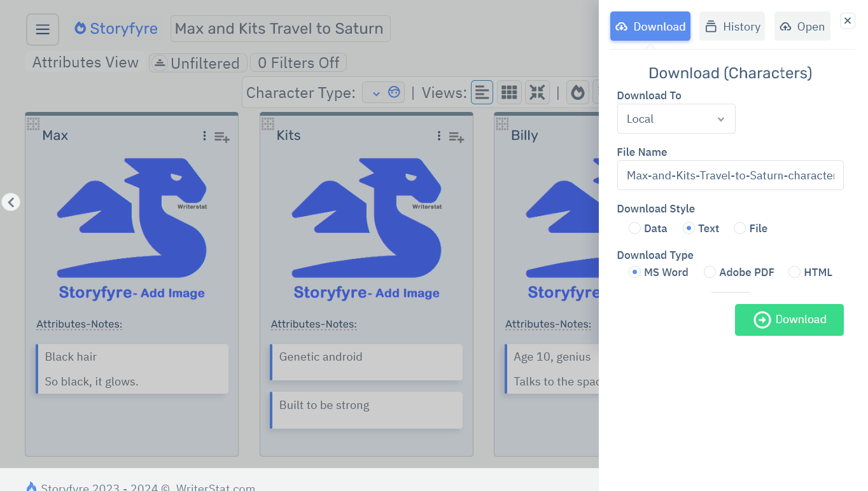Click the Storyfyre logo
This screenshot has width=868, height=491.
[x=116, y=28]
